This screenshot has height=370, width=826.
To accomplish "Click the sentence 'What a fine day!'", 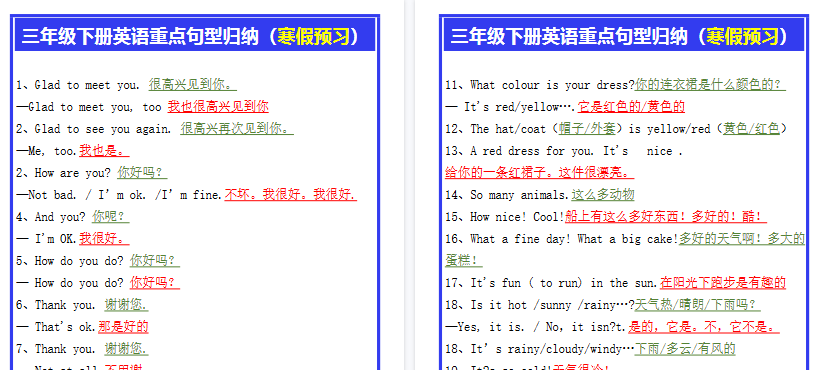I will coord(520,239).
